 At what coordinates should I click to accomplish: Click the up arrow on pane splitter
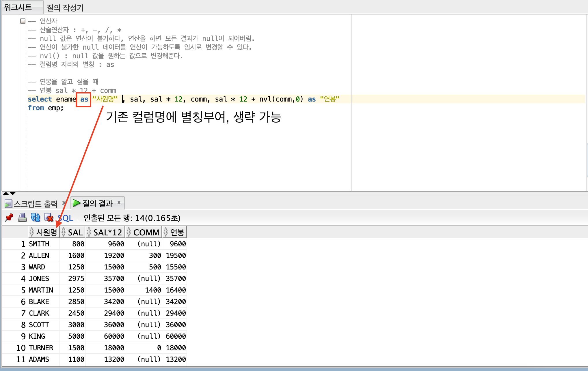(6, 193)
